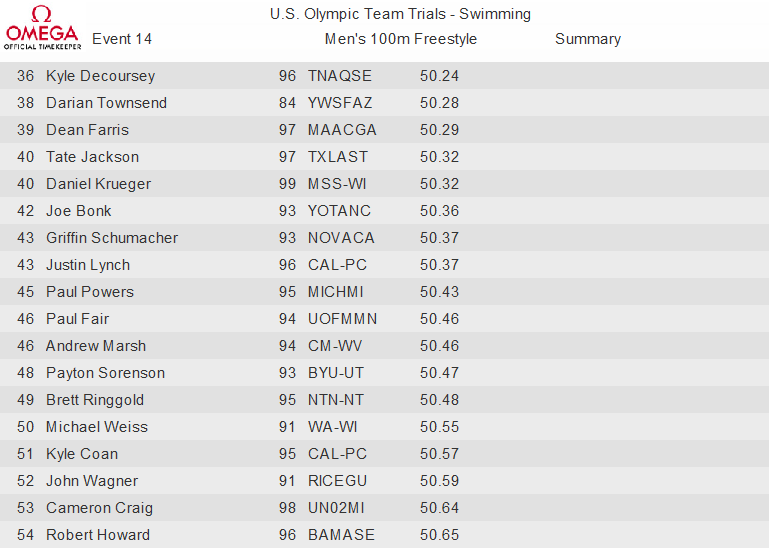Click the Andrew Marsh entry
This screenshot has width=769, height=548.
tap(96, 345)
